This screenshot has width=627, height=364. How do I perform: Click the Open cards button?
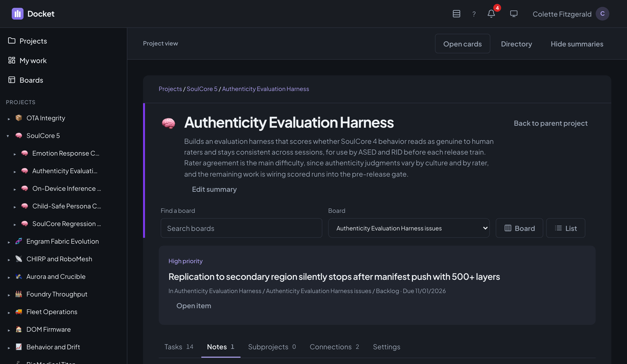(462, 44)
